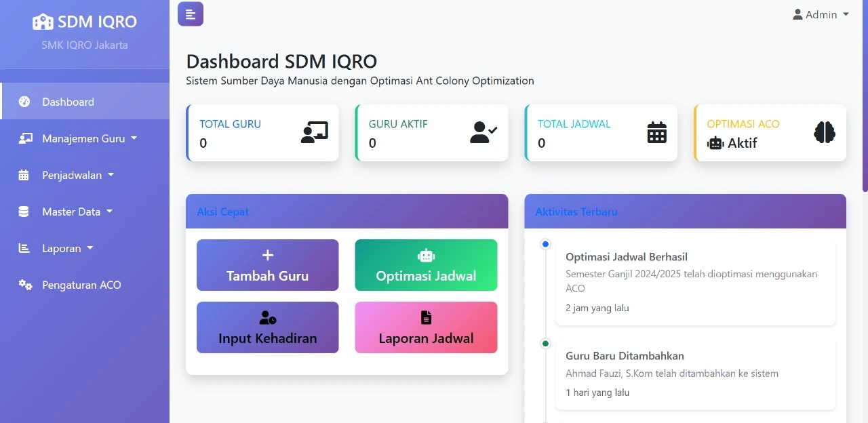Click the Input Kehadiran button
Image resolution: width=868 pixels, height=423 pixels.
(x=267, y=327)
